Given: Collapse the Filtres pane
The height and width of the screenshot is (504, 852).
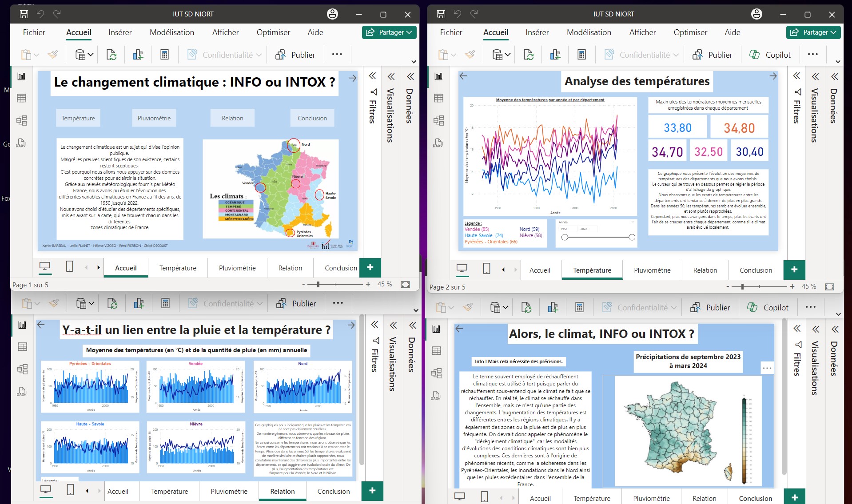Looking at the screenshot, I should [x=372, y=76].
